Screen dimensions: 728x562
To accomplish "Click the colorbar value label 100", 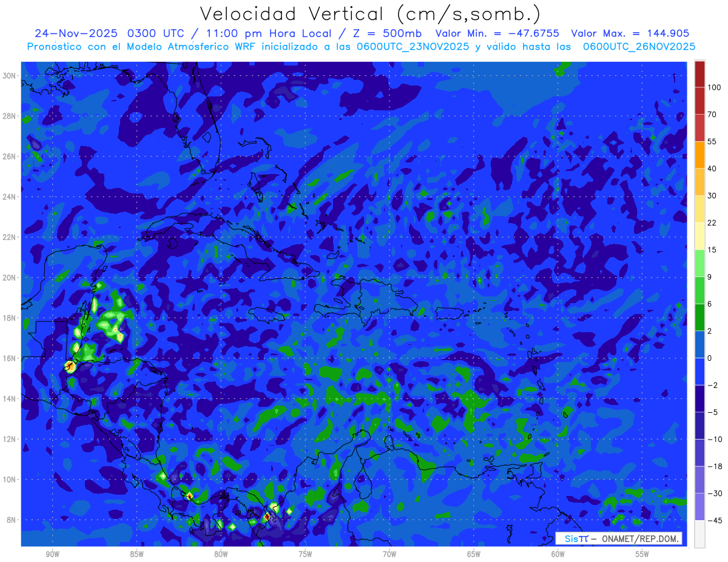I will click(714, 87).
